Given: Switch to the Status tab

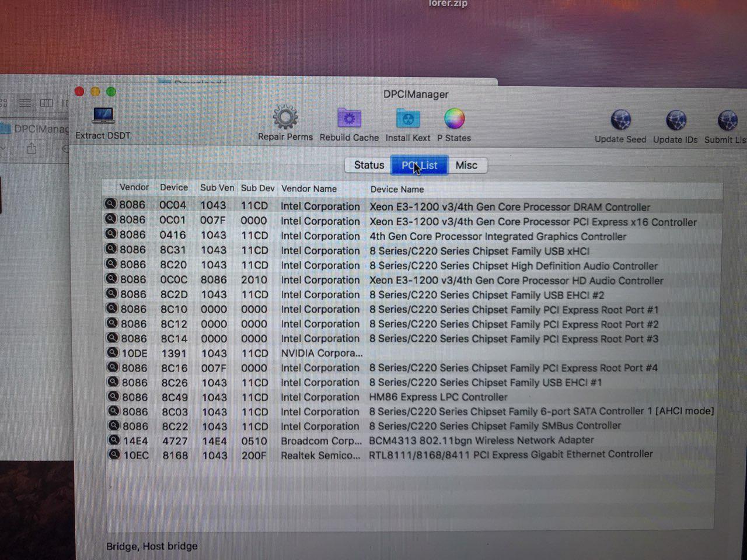Looking at the screenshot, I should 369,165.
